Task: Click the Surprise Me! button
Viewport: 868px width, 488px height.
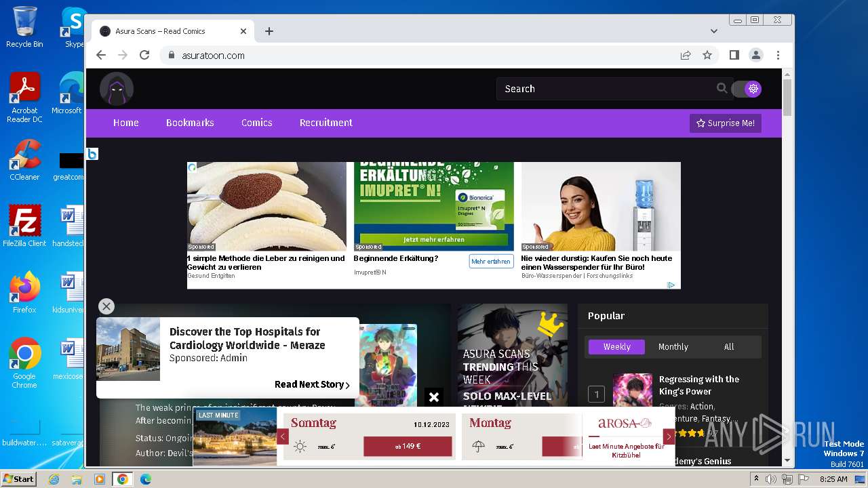Action: (x=726, y=123)
